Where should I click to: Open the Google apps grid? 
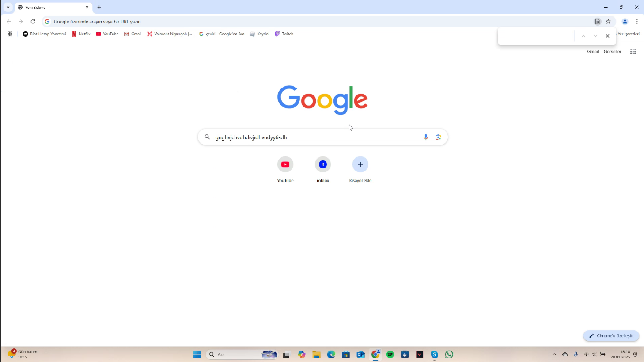coord(633,52)
